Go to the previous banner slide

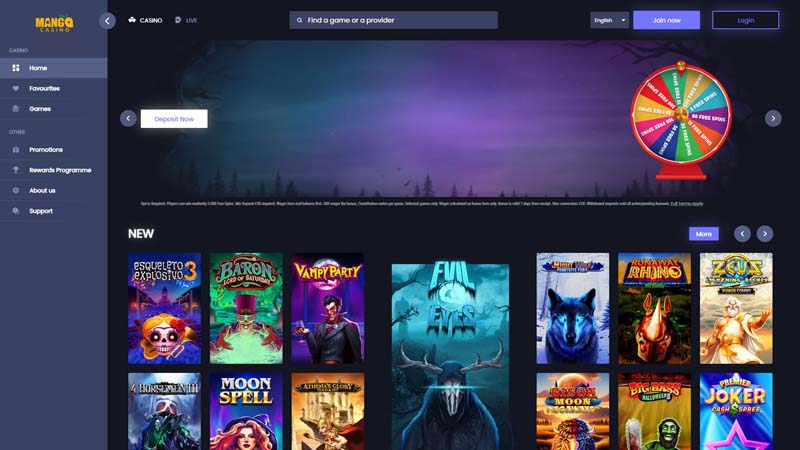(128, 118)
